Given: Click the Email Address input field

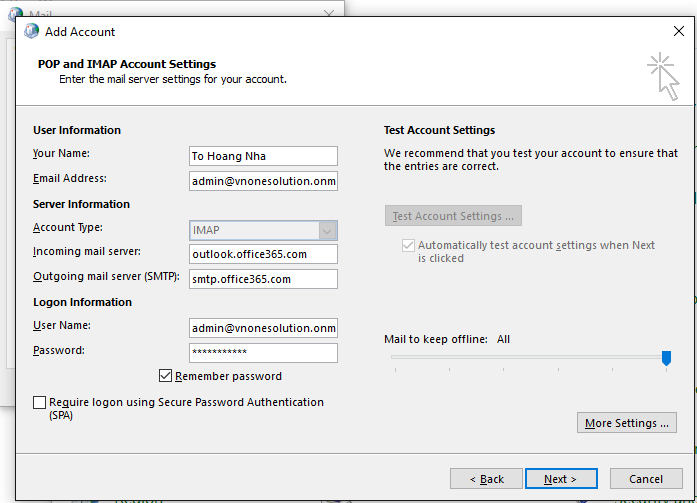Looking at the screenshot, I should (263, 181).
